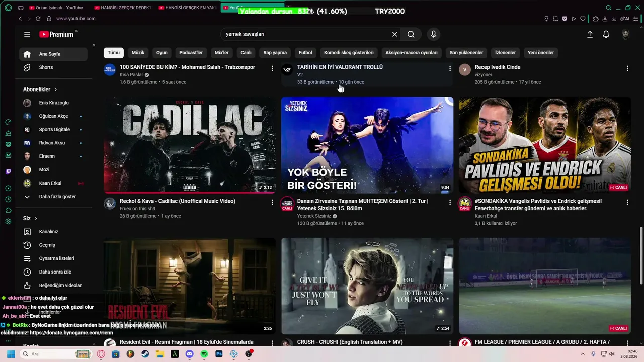Run the search with the magnifier button
644x362 pixels.
[x=411, y=34]
